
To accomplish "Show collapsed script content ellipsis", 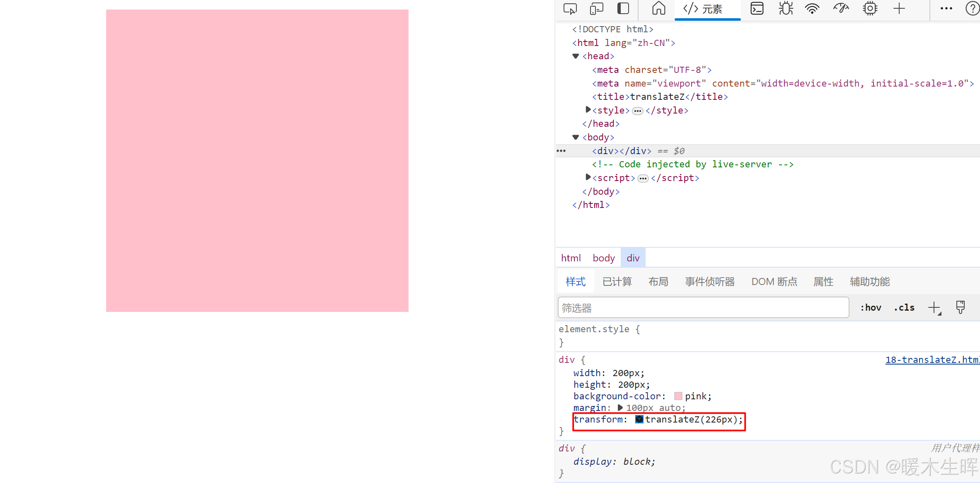I will [x=643, y=178].
